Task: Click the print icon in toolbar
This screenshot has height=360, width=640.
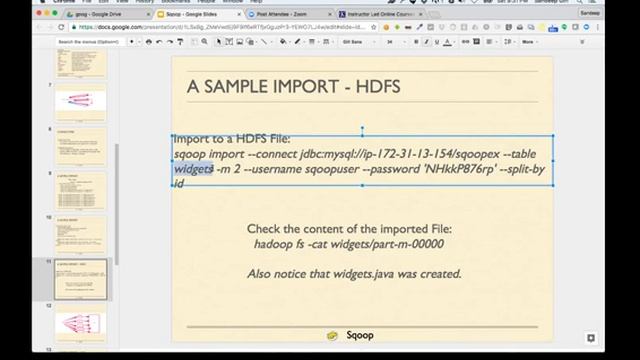Action: coord(149,42)
